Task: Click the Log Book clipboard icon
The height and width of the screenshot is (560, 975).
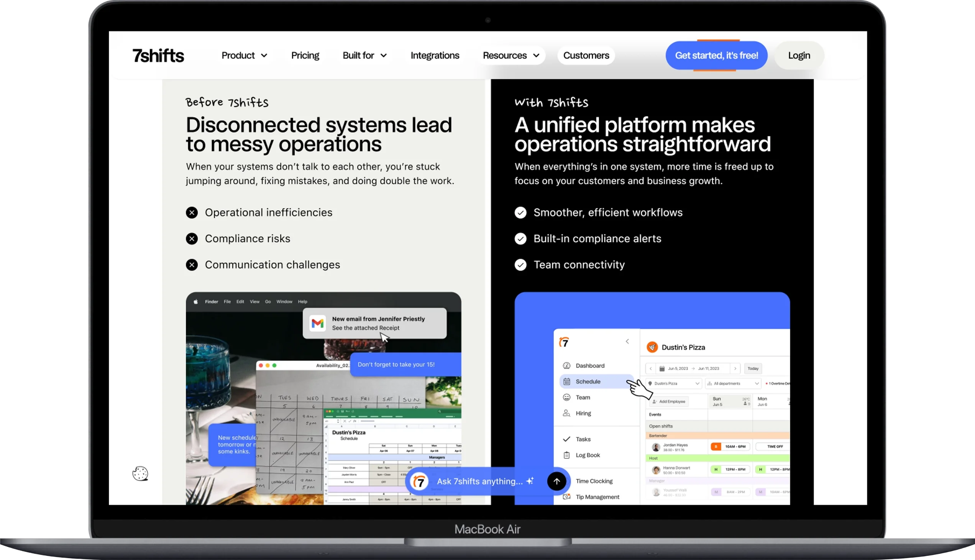Action: coord(566,455)
